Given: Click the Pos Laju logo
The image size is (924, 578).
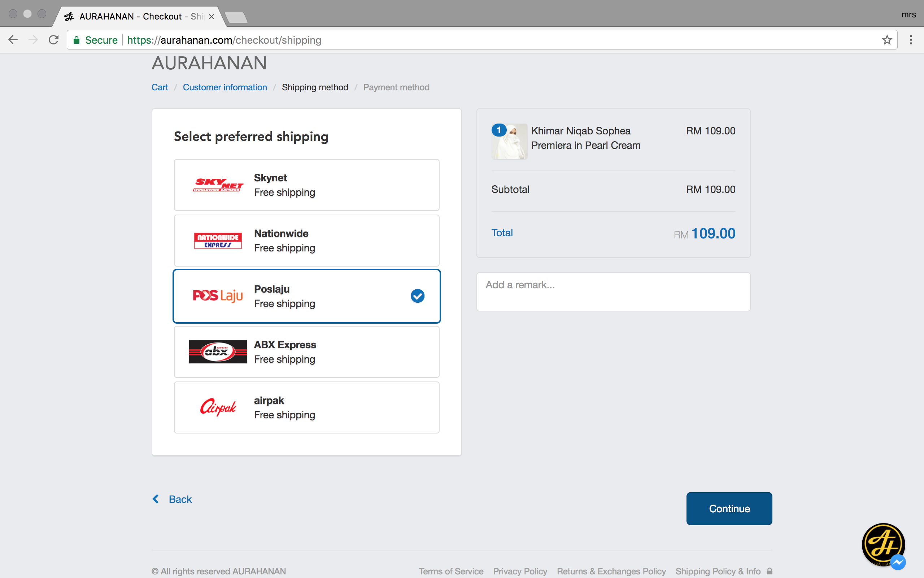Looking at the screenshot, I should click(218, 296).
